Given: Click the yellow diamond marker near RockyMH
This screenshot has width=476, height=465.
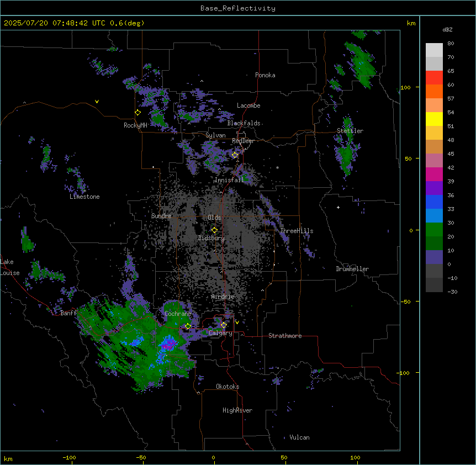Looking at the screenshot, I should [x=138, y=113].
